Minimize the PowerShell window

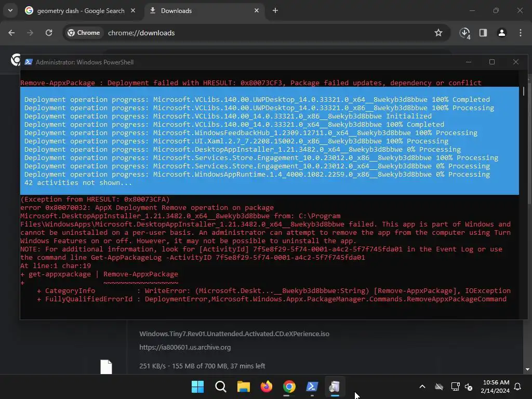(469, 62)
